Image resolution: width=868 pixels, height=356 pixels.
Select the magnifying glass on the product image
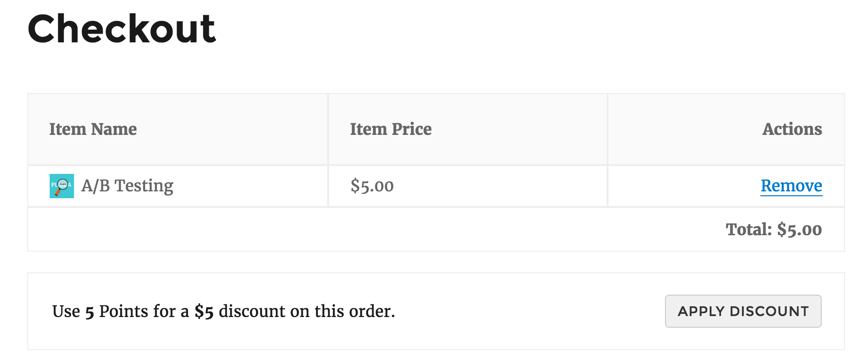[62, 184]
